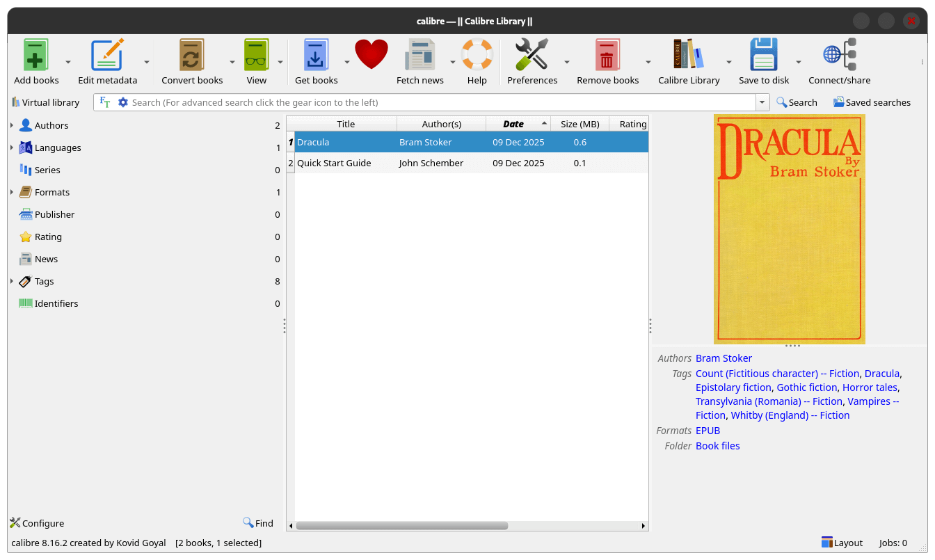Open Preferences from the toolbar

[x=532, y=56]
